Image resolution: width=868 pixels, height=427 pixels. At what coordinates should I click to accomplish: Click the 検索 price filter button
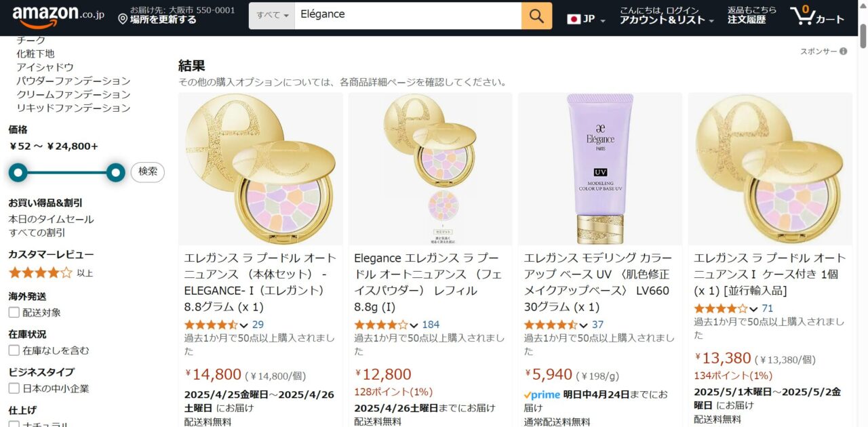[147, 172]
